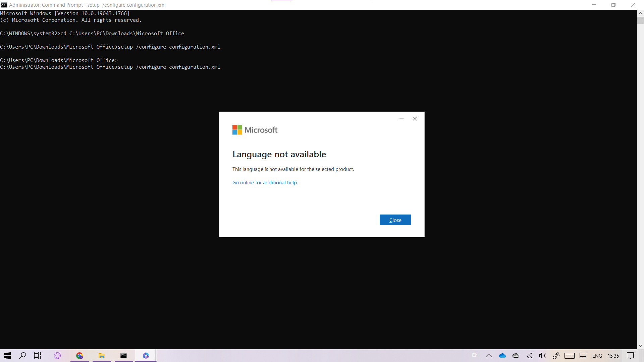Viewport: 644px width, 362px height.
Task: Change the ENG input language
Action: pos(597,356)
